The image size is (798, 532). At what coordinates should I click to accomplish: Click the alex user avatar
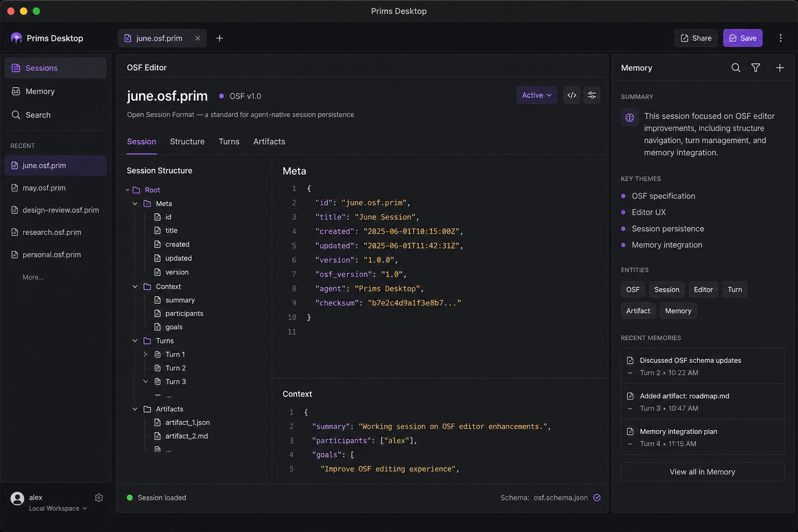(x=17, y=499)
